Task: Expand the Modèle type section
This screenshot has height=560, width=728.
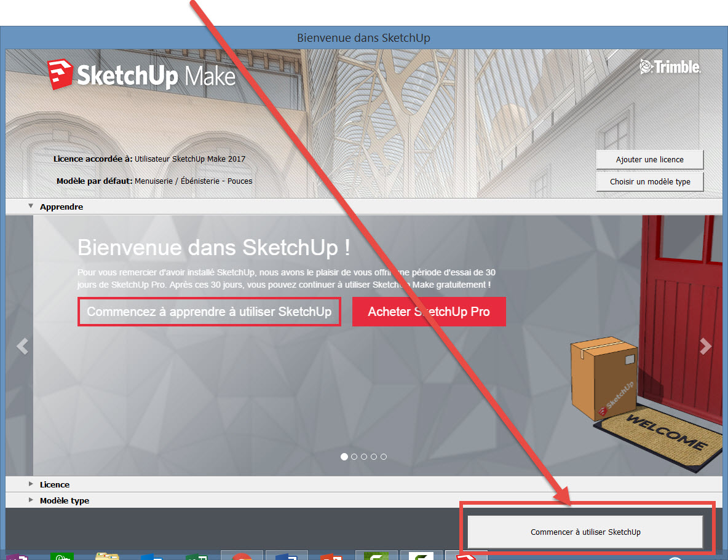Action: [x=31, y=500]
